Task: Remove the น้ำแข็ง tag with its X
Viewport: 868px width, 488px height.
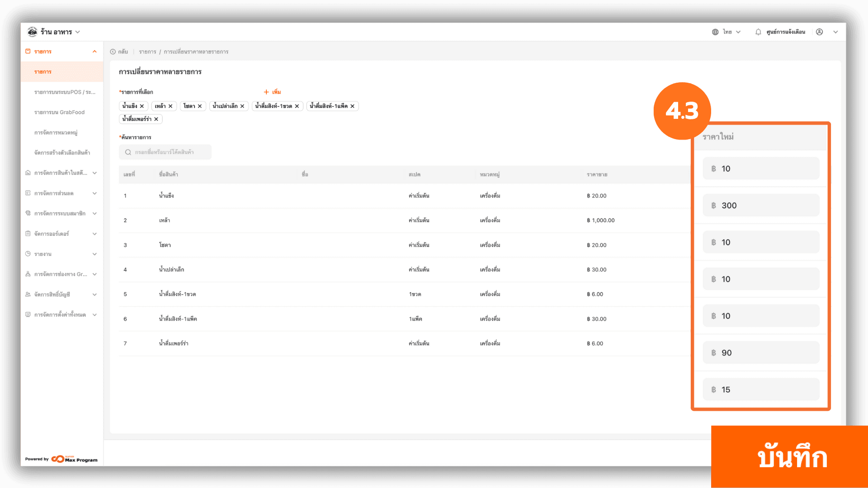Action: [x=142, y=106]
